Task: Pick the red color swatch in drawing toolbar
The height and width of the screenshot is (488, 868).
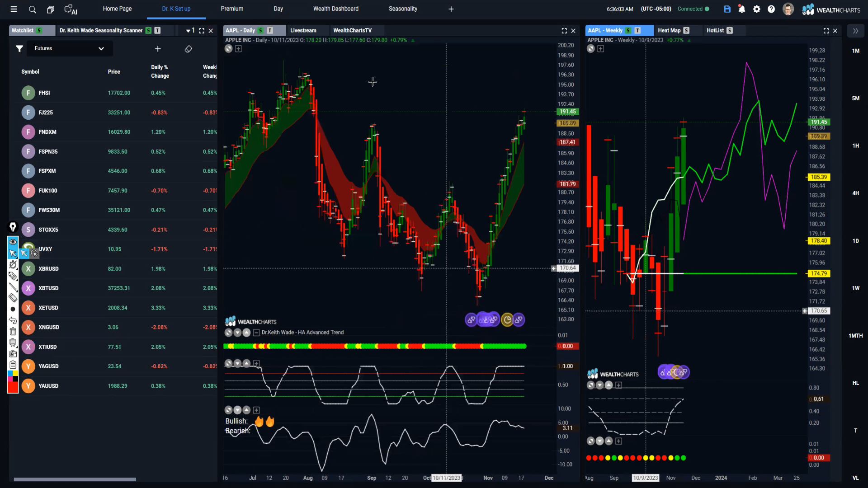Action: coord(13,387)
